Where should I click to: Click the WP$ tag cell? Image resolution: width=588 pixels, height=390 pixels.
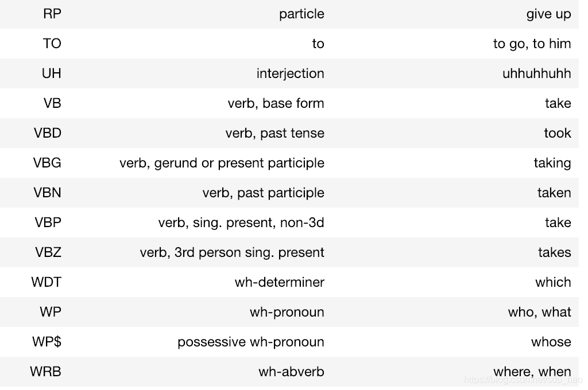pyautogui.click(x=47, y=342)
